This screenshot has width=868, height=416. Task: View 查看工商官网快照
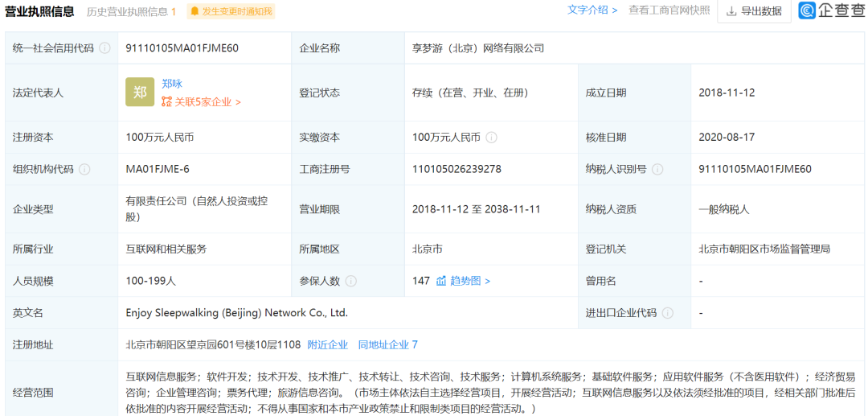pos(669,10)
